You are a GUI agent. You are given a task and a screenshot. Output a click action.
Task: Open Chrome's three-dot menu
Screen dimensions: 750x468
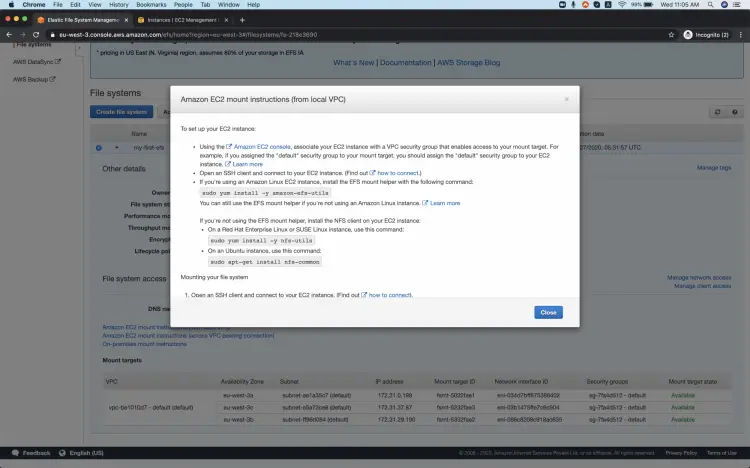[740, 35]
